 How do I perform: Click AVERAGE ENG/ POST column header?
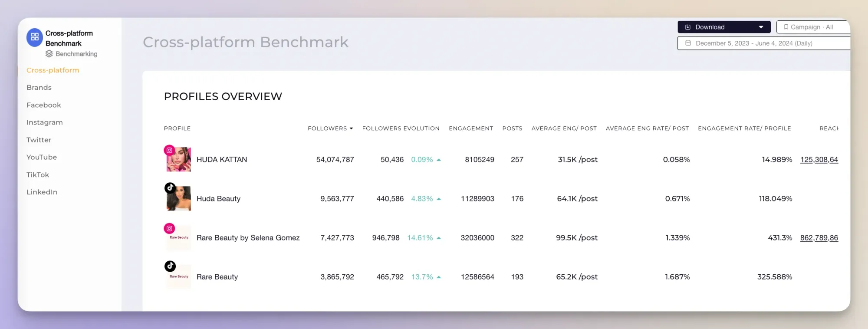(x=564, y=128)
